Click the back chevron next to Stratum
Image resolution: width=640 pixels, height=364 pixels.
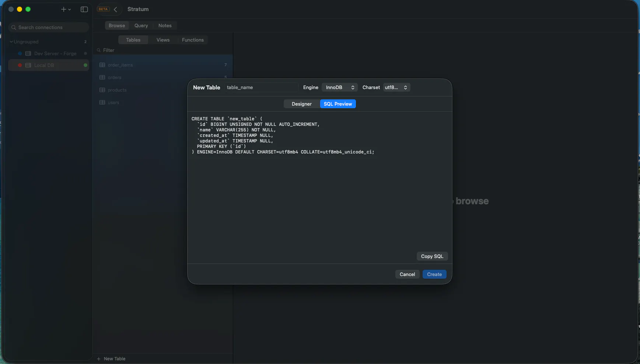[x=115, y=9]
